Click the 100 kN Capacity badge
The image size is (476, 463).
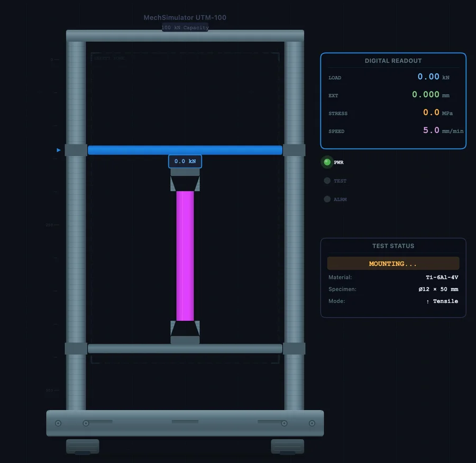click(x=185, y=27)
